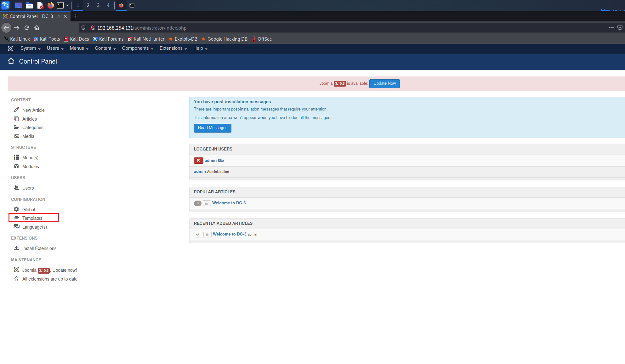Open file manager from top panel

tap(29, 5)
